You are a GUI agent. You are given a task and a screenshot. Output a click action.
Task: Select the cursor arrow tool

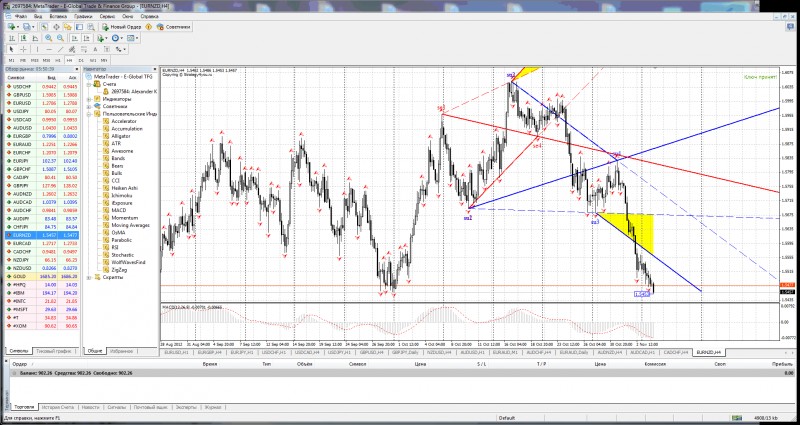pyautogui.click(x=11, y=48)
